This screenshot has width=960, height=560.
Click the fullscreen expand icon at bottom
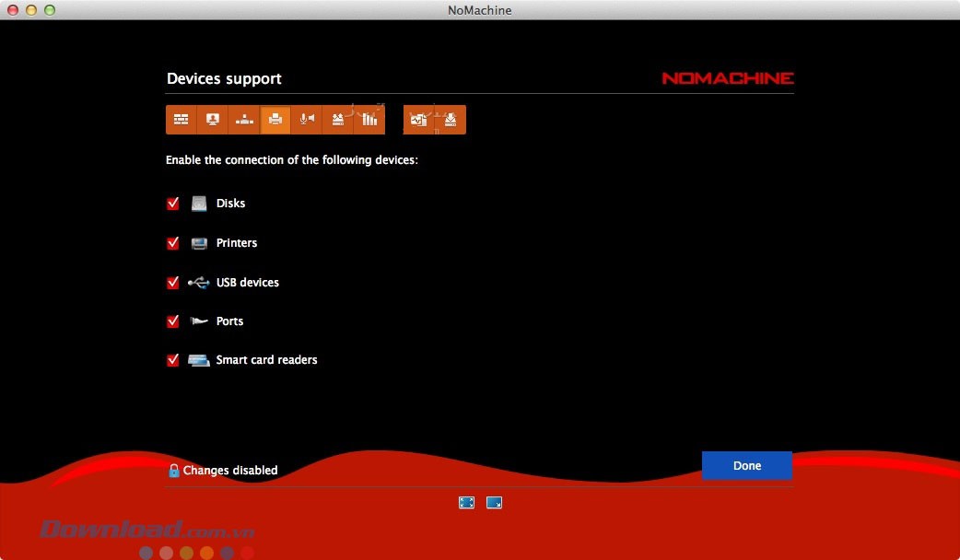tap(467, 502)
